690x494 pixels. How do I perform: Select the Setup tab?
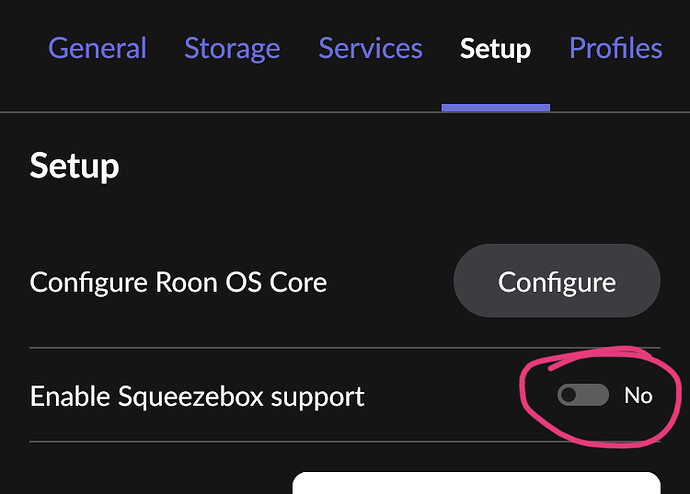pos(495,48)
